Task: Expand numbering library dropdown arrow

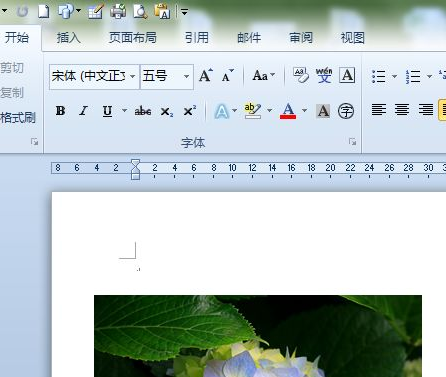Action: (429, 76)
